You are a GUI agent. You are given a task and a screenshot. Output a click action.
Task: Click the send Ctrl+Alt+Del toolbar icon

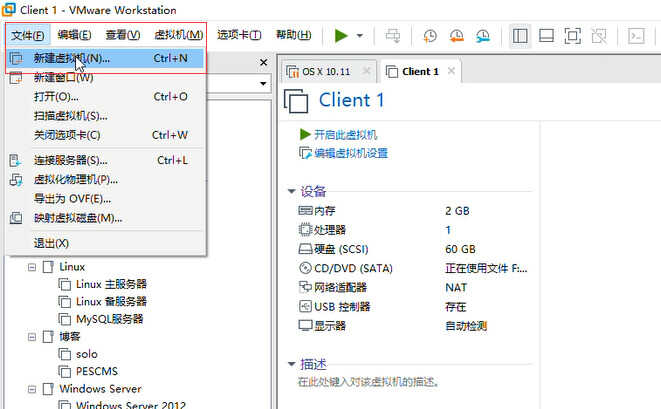(393, 36)
